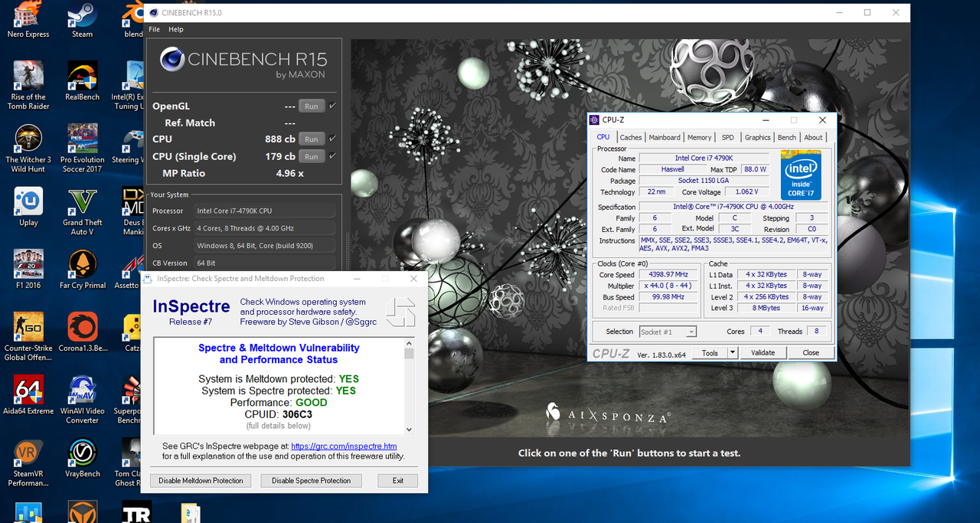This screenshot has width=980, height=523.
Task: Click the Cinebench R15 sphere logo
Action: [171, 59]
